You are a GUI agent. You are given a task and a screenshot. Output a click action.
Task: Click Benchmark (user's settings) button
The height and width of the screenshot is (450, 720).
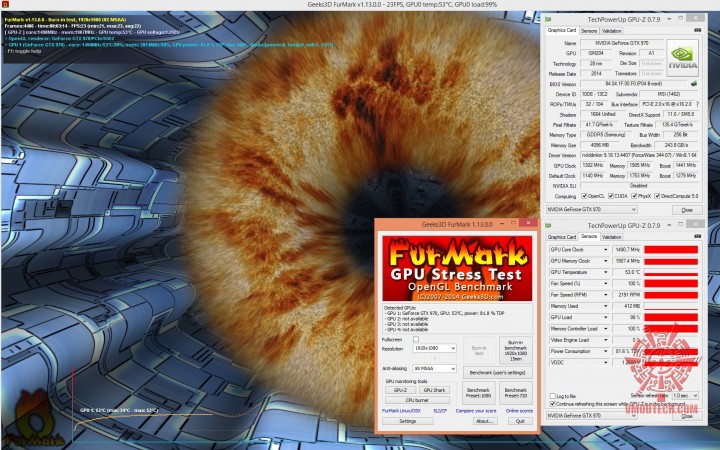click(498, 372)
